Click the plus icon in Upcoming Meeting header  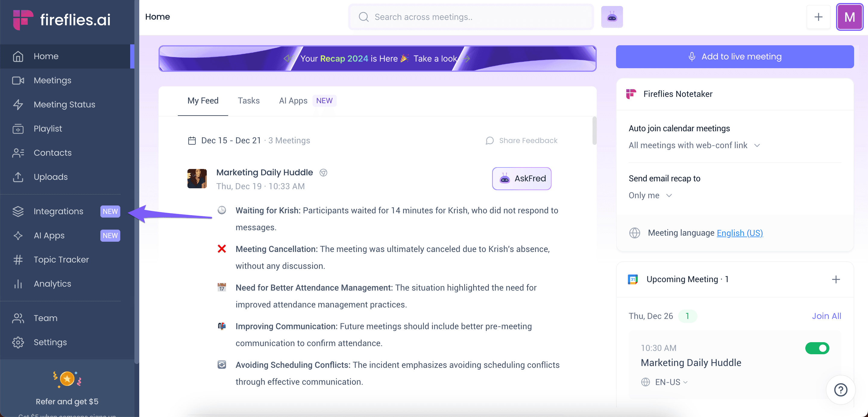point(836,279)
